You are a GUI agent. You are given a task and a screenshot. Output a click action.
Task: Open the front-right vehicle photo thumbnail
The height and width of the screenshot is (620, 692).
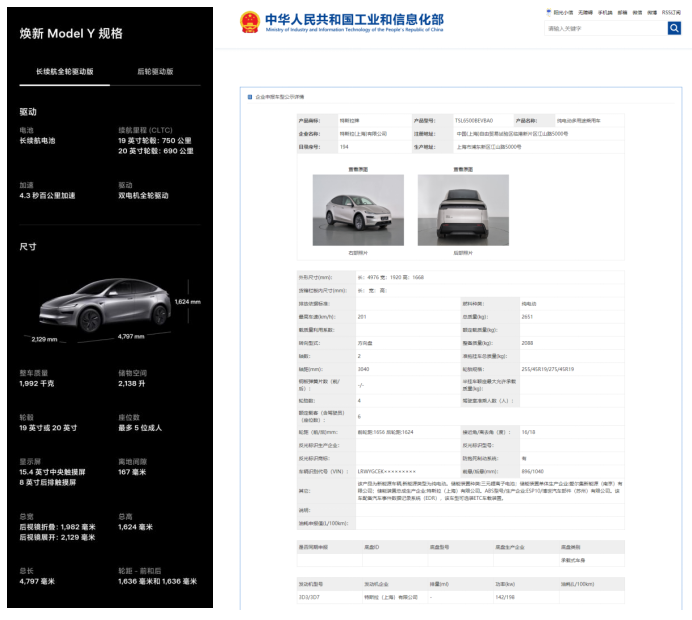(358, 210)
